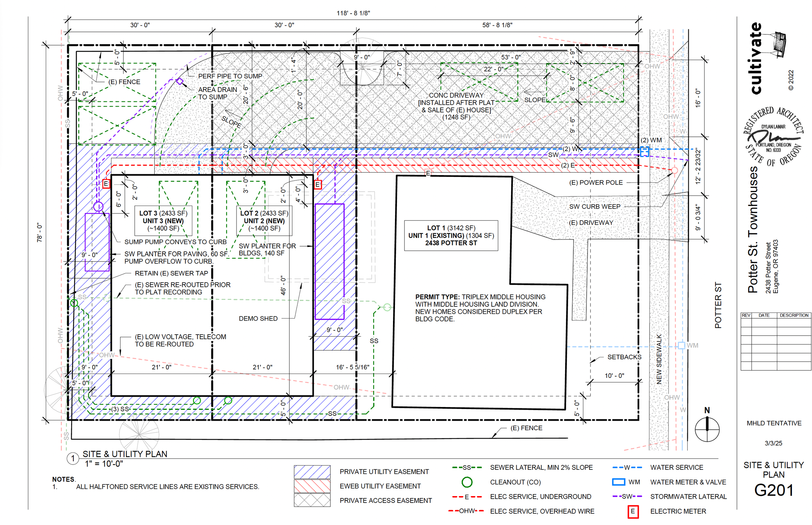Click the purple sump pump circle symbol
This screenshot has height=525, width=812.
coord(98,206)
